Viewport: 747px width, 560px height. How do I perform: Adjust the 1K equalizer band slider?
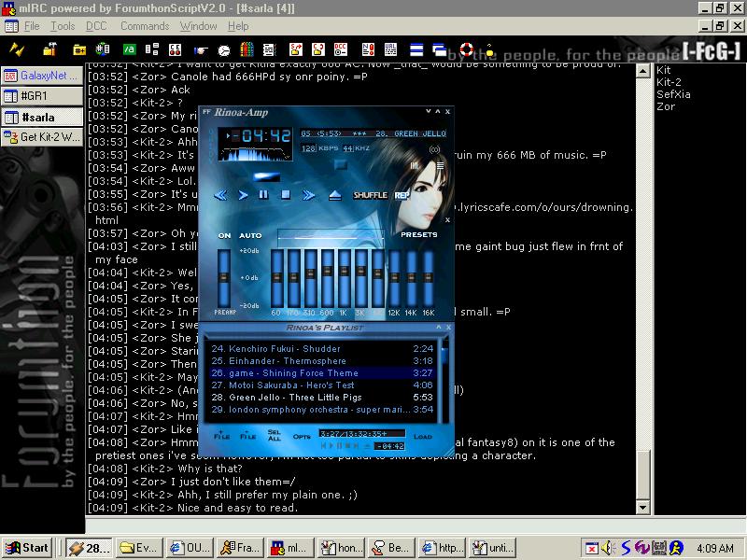click(344, 277)
